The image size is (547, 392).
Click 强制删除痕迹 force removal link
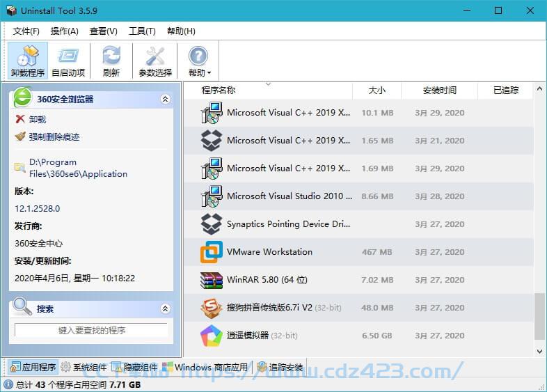tap(54, 137)
